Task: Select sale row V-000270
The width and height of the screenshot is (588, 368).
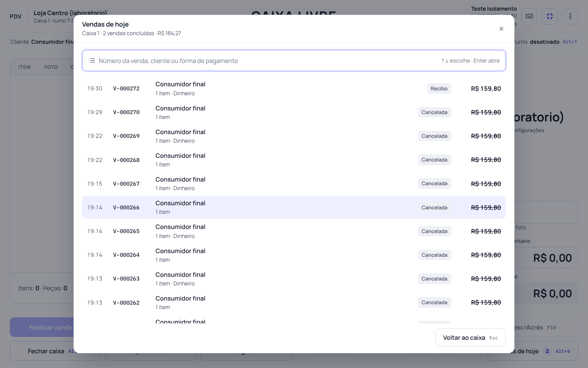Action: point(294,112)
